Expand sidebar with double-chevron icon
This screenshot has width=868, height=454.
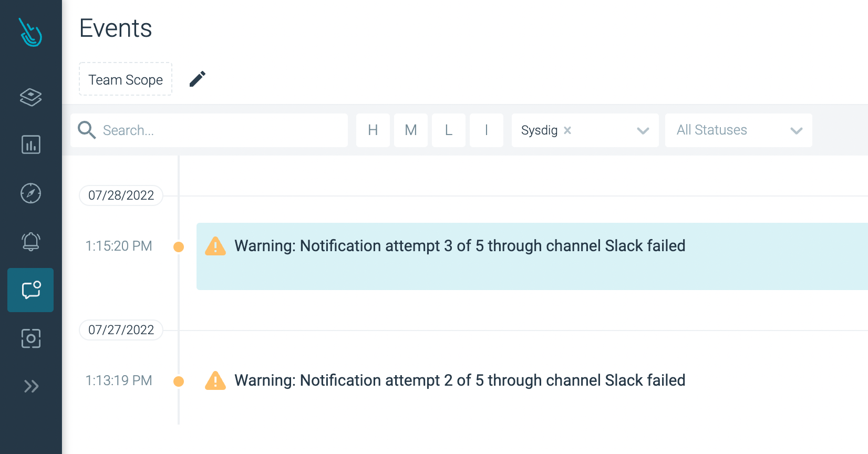click(x=30, y=387)
